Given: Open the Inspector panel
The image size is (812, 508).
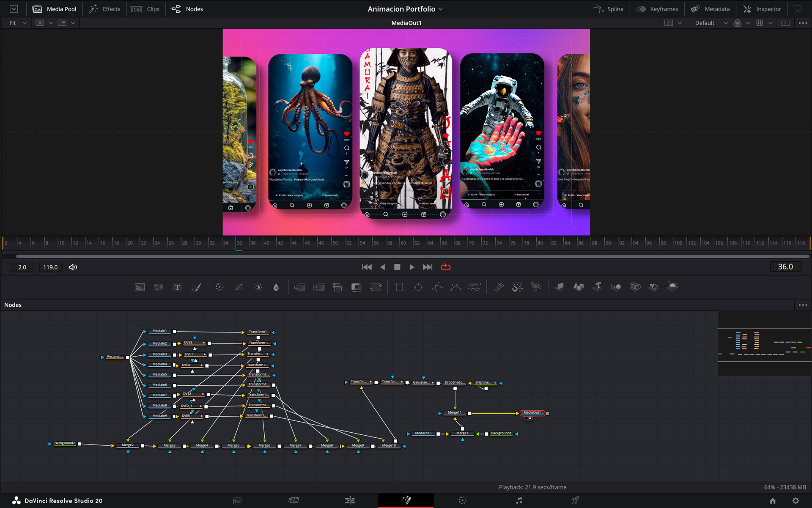Looking at the screenshot, I should 762,9.
